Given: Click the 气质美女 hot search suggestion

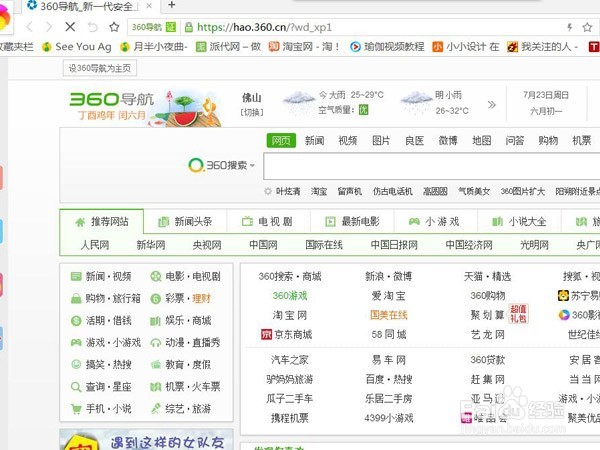Looking at the screenshot, I should (x=474, y=191).
